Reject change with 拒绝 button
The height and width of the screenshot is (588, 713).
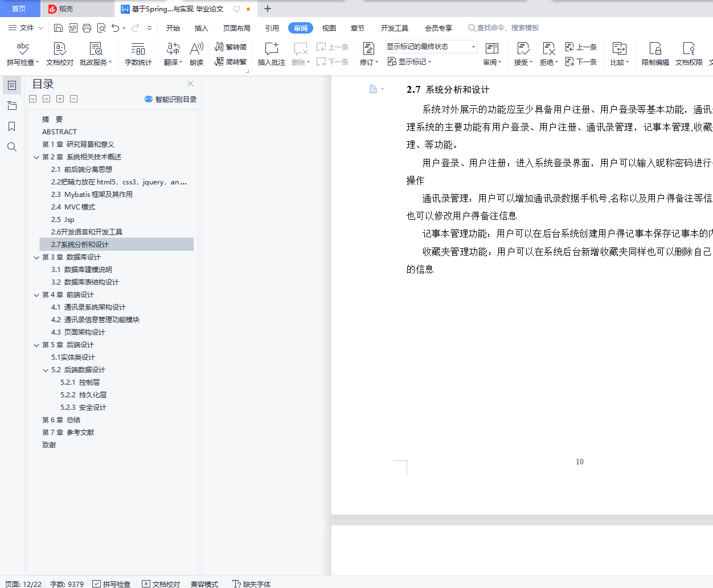[549, 54]
